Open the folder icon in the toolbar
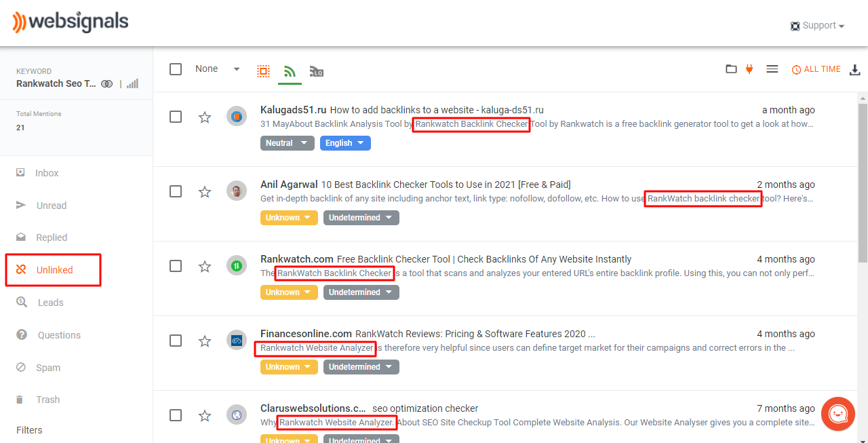 click(x=731, y=69)
